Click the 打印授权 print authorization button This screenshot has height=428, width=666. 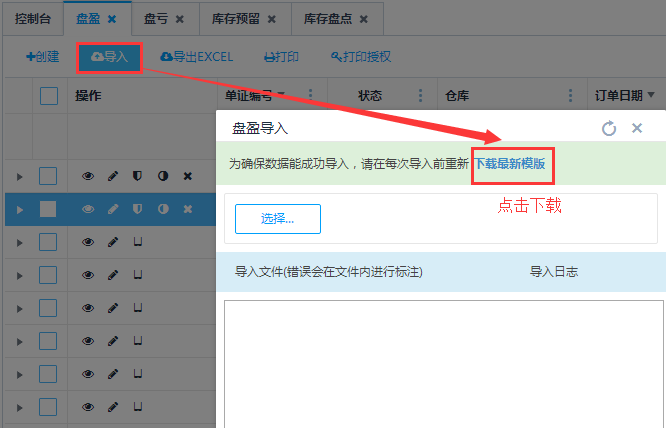tap(360, 57)
